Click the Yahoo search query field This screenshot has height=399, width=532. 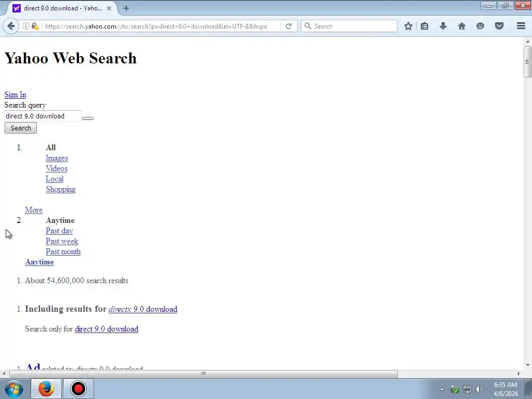43,116
